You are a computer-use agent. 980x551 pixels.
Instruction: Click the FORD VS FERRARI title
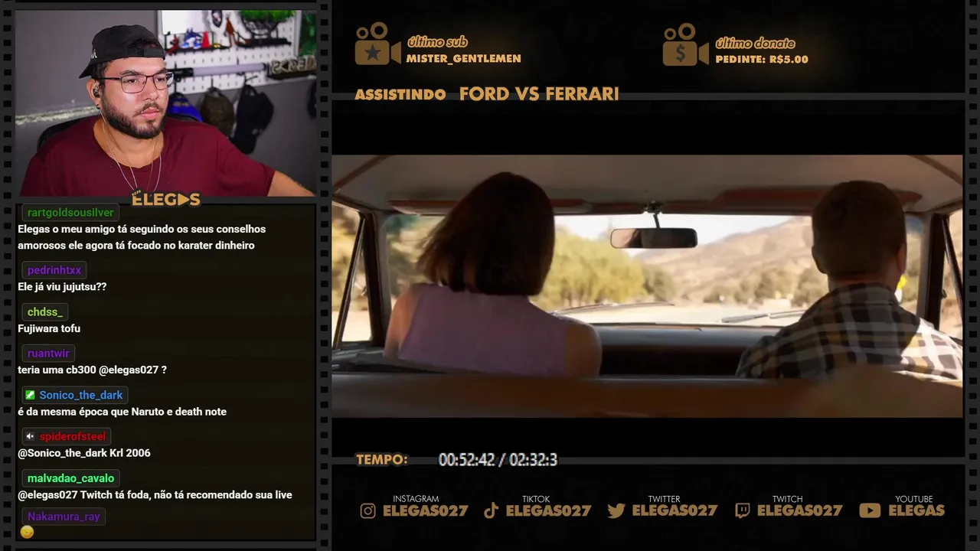pos(539,94)
